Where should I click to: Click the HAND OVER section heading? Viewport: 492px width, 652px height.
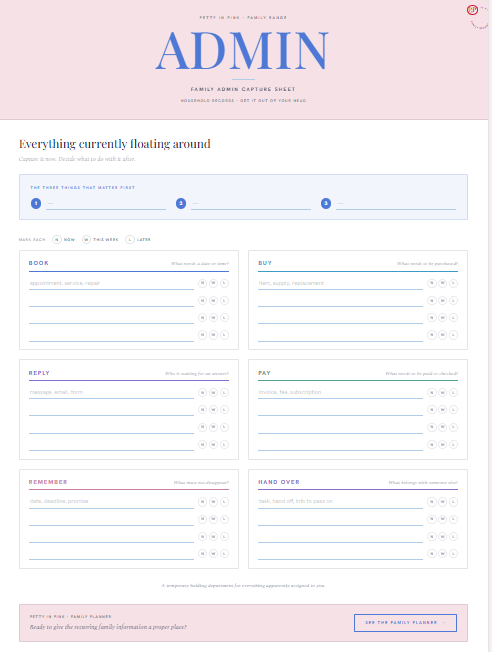coord(279,482)
